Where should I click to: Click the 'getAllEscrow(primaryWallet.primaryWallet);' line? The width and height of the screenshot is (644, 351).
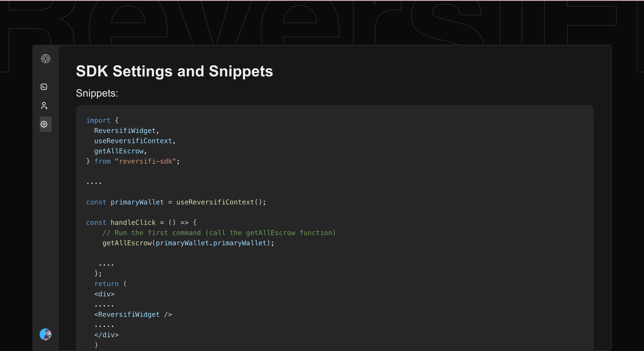point(188,243)
